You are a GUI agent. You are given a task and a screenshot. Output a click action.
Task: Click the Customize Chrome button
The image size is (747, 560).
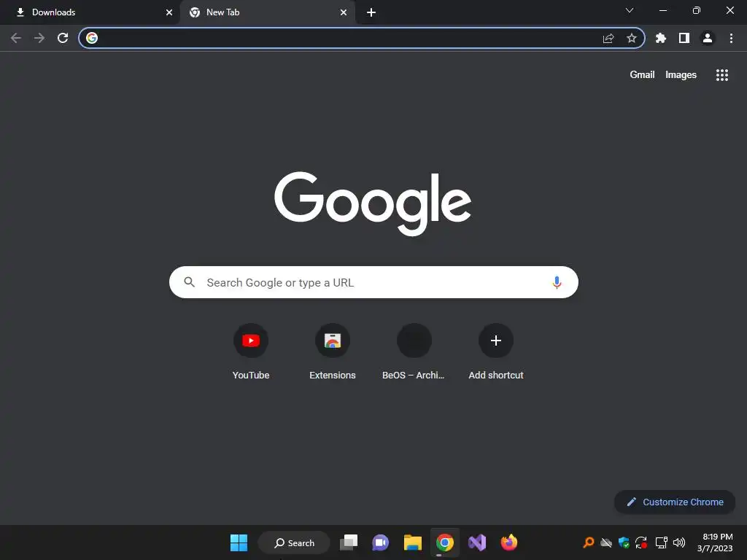coord(675,502)
